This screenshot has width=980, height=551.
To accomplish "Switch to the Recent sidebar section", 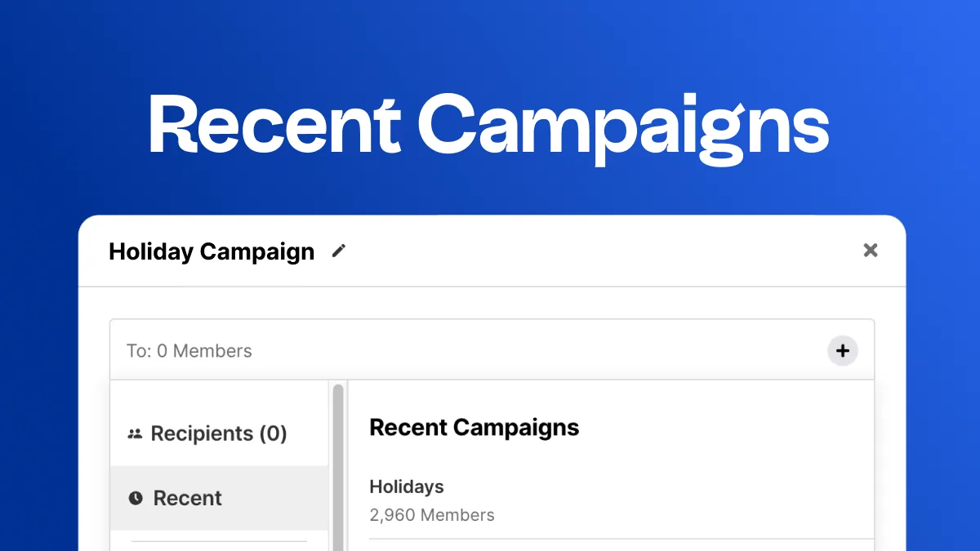I will pyautogui.click(x=187, y=498).
